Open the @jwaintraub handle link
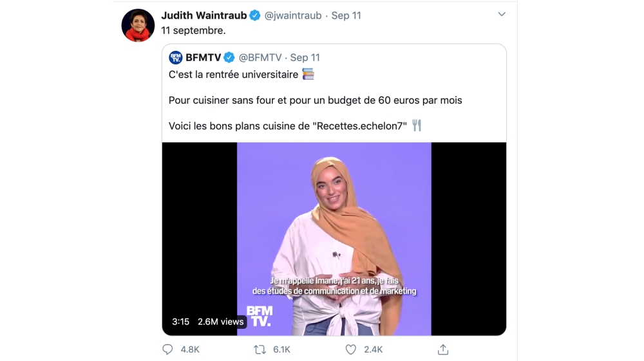 pyautogui.click(x=293, y=15)
